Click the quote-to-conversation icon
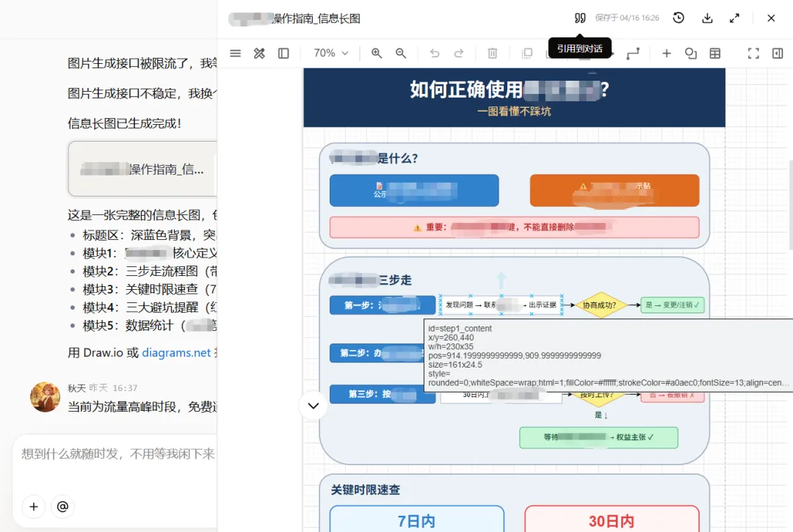This screenshot has width=793, height=532. (x=579, y=18)
